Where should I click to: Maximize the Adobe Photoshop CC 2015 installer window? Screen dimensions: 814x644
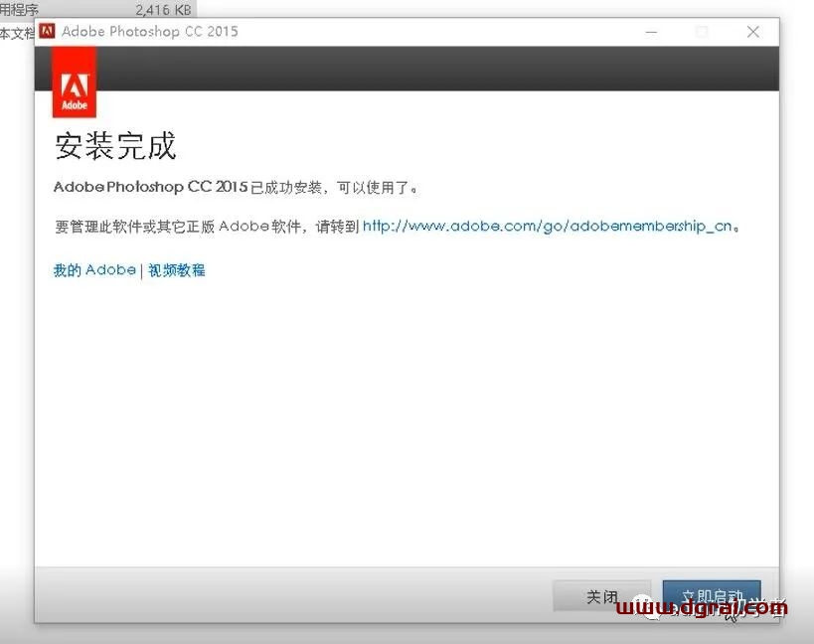click(702, 32)
